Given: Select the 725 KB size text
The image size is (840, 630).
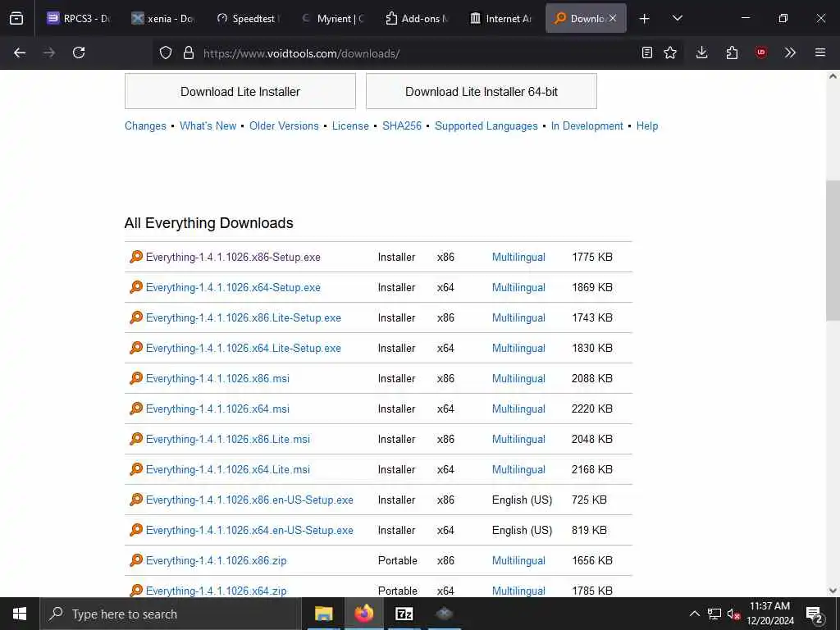Looking at the screenshot, I should coord(589,500).
